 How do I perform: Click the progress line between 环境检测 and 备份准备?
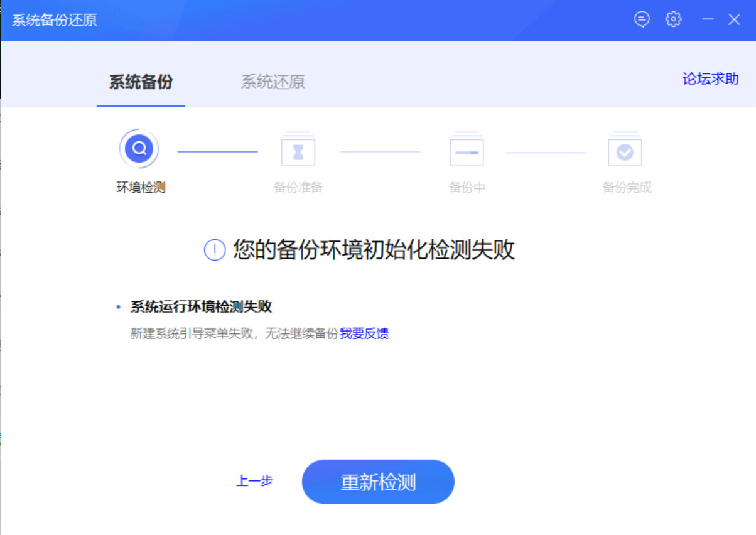(218, 150)
